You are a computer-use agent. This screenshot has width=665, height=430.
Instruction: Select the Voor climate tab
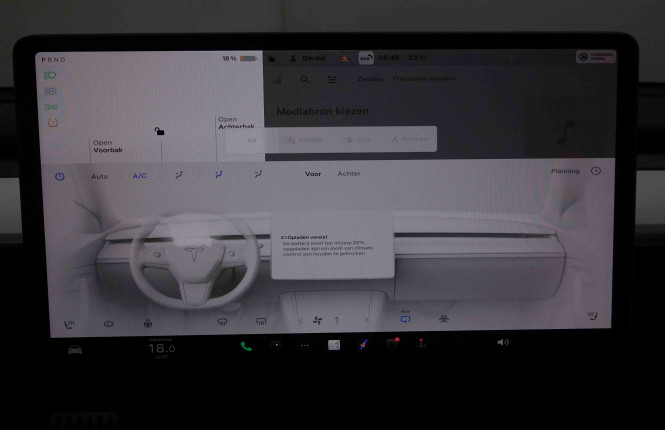pos(313,174)
